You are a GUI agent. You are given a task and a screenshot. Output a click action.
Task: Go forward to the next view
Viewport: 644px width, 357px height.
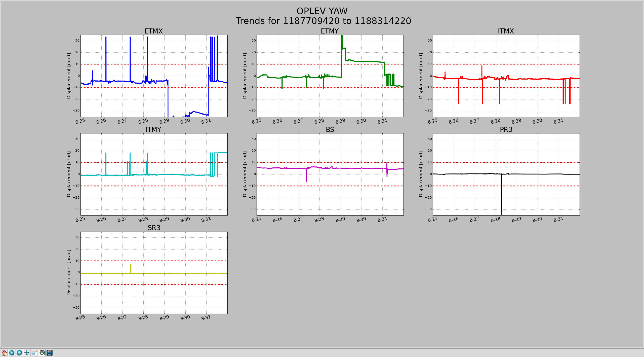click(19, 353)
